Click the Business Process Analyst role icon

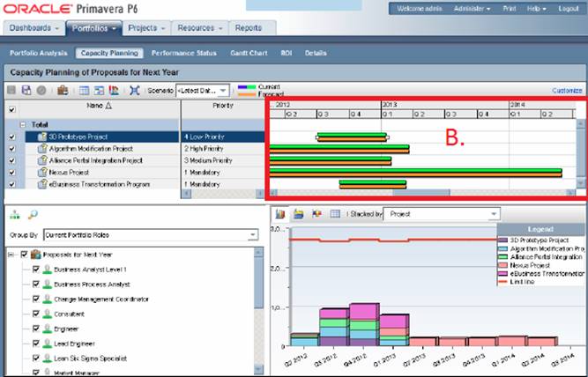pos(47,285)
